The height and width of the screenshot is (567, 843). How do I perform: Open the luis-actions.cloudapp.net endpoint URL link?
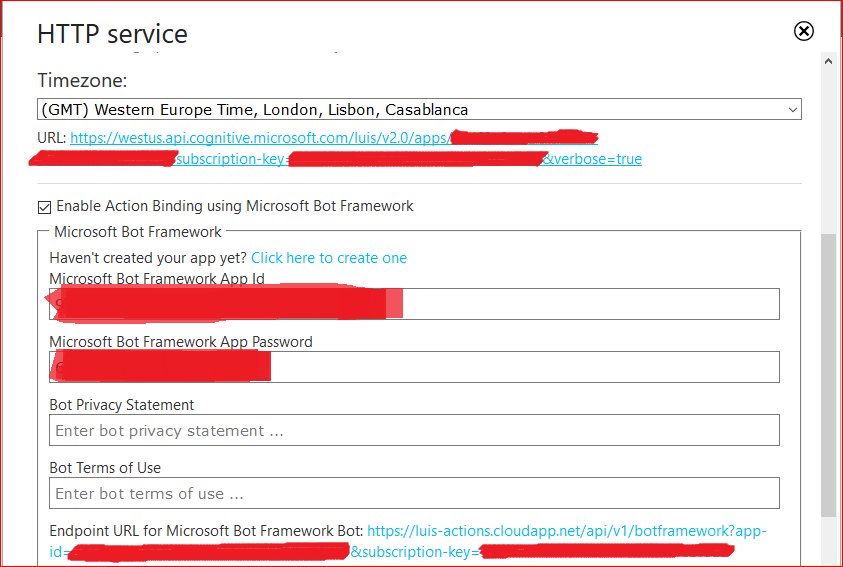[567, 531]
